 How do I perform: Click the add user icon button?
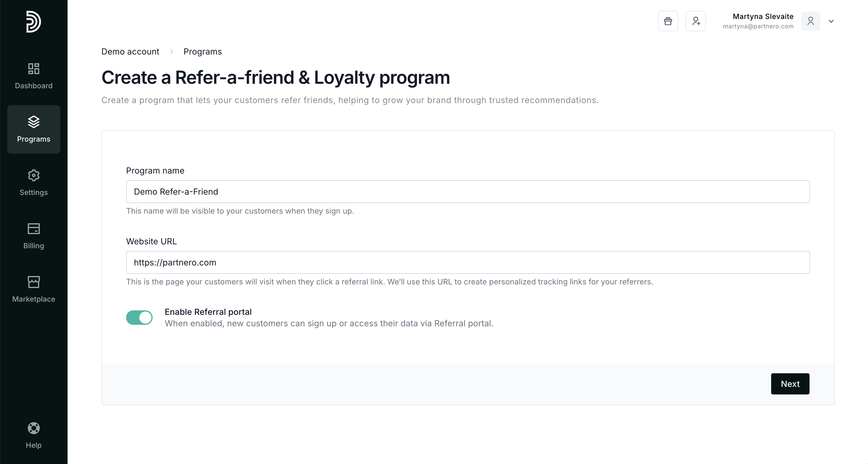coord(696,21)
